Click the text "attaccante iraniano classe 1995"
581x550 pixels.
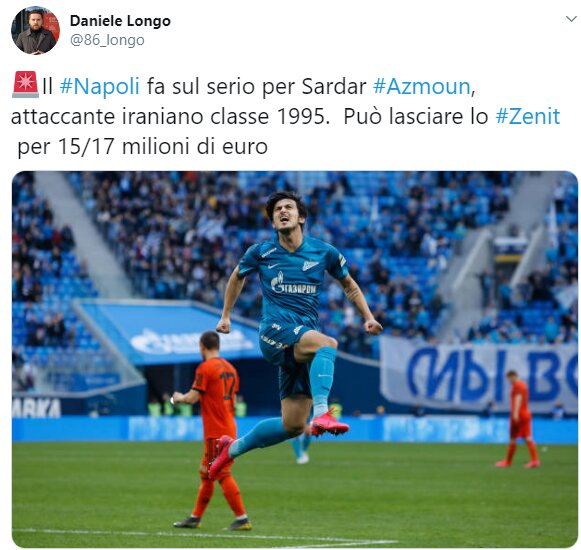pyautogui.click(x=170, y=116)
